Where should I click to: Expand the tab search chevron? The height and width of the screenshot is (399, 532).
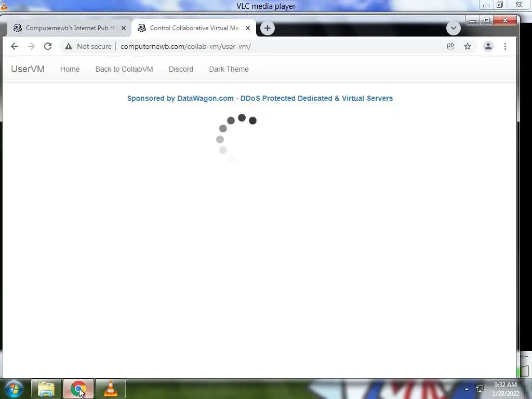coord(453,28)
